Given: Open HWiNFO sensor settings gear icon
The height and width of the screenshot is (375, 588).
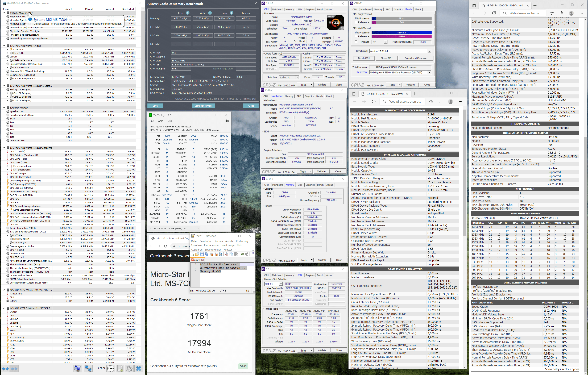Looking at the screenshot, I should click(x=129, y=369).
